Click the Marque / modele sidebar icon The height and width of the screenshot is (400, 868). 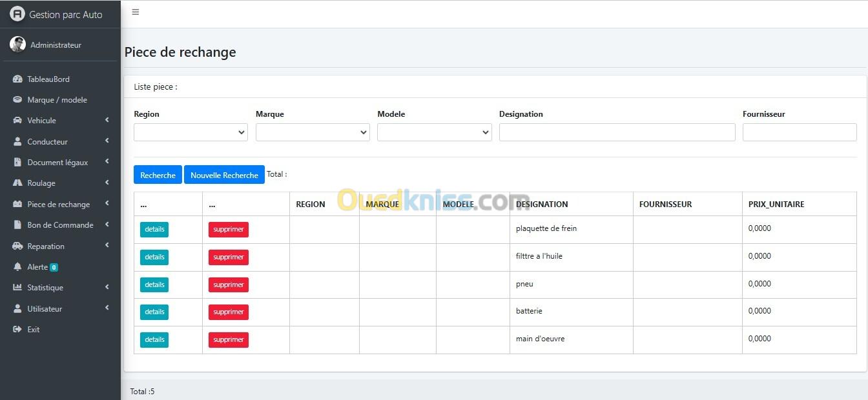(17, 100)
